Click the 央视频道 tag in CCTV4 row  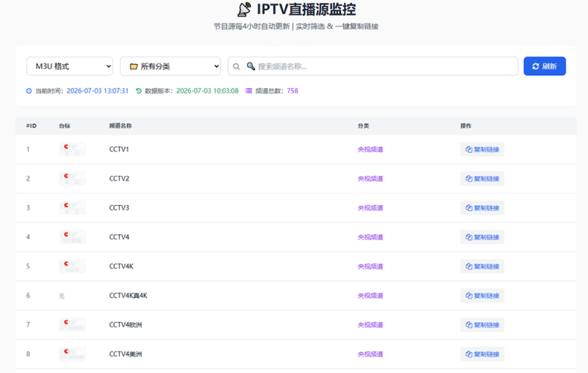tap(370, 237)
